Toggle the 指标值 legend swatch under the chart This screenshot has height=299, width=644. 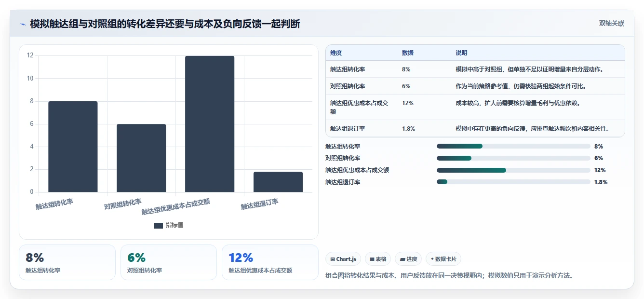pos(159,225)
